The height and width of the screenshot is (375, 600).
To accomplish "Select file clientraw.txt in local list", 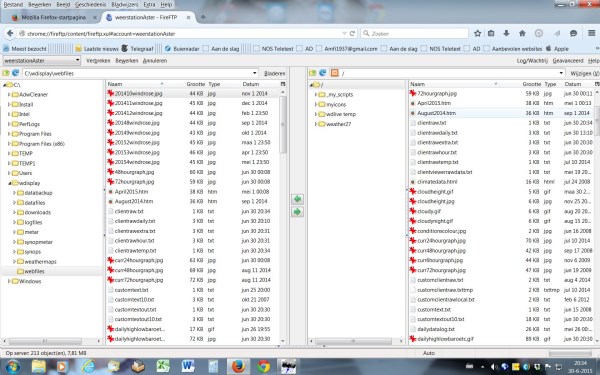I will pos(193,211).
